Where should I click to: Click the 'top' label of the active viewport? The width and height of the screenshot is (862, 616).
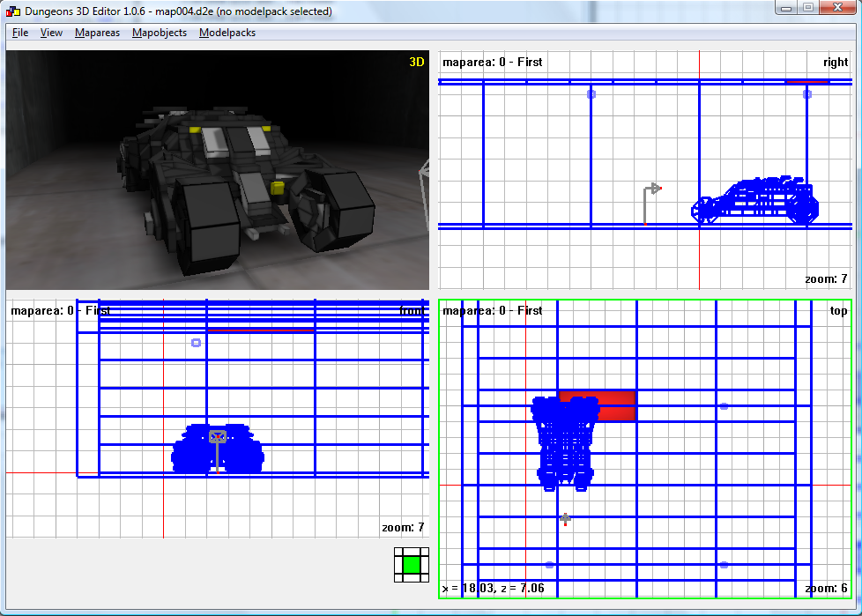(x=837, y=311)
